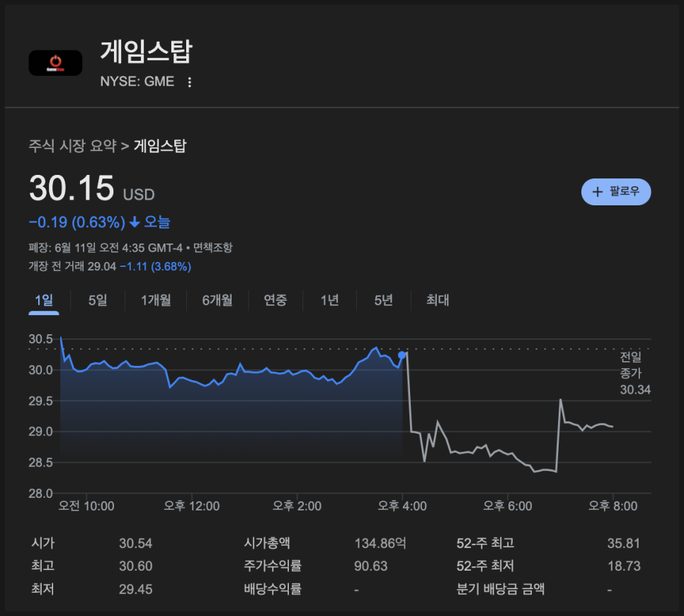Click the 30.5 y-axis label
The height and width of the screenshot is (616, 684).
coord(40,339)
